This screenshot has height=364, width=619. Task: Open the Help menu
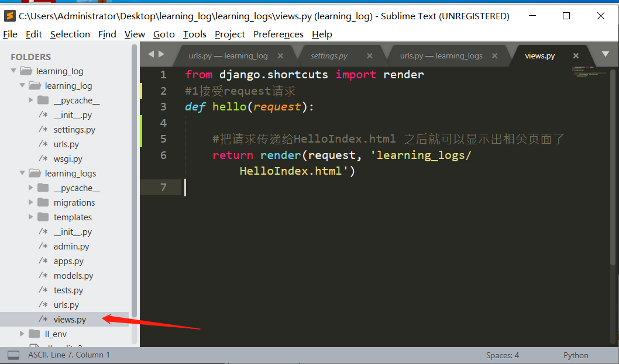[x=322, y=34]
